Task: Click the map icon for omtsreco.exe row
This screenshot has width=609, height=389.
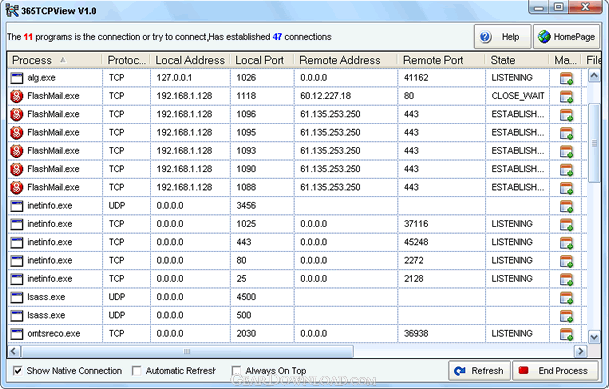Action: click(x=566, y=334)
